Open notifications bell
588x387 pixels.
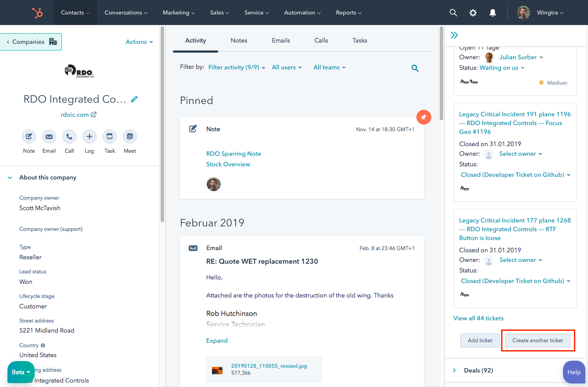point(493,13)
